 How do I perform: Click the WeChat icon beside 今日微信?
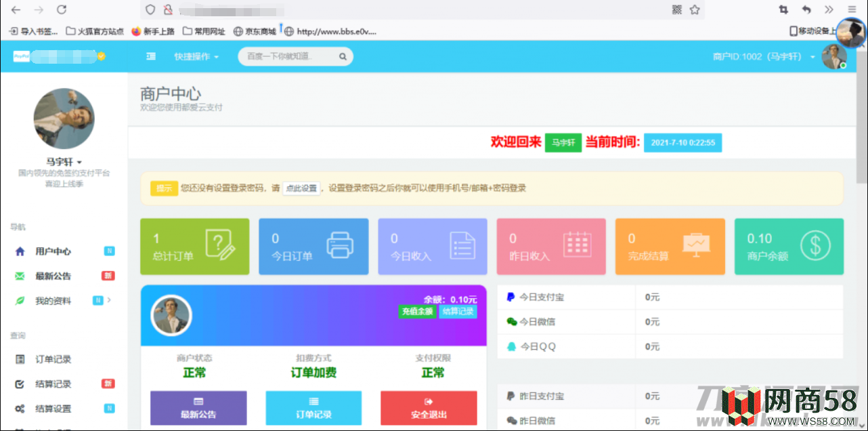point(512,322)
